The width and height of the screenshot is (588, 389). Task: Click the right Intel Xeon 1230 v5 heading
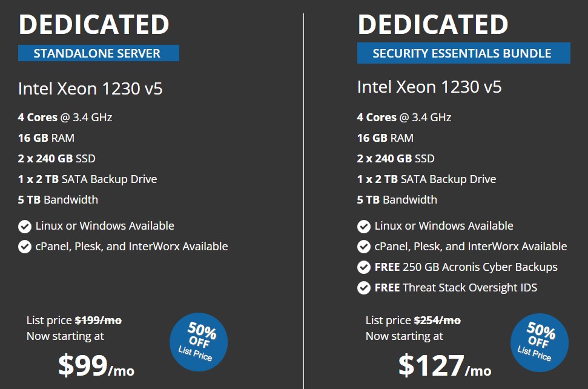(429, 87)
